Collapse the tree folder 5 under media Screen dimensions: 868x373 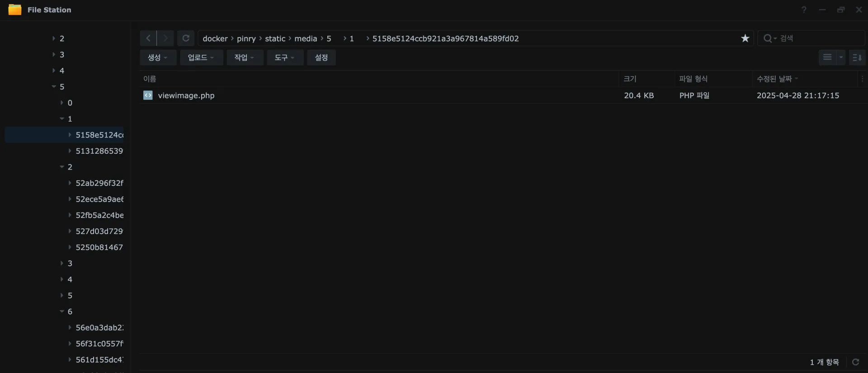tap(54, 86)
